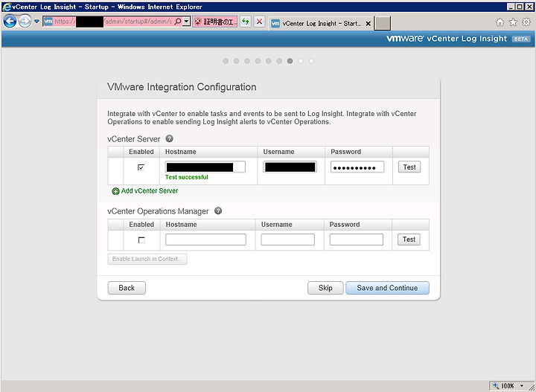Image resolution: width=536 pixels, height=392 pixels.
Task: Close the vCenter Log Insight tab
Action: tap(368, 24)
